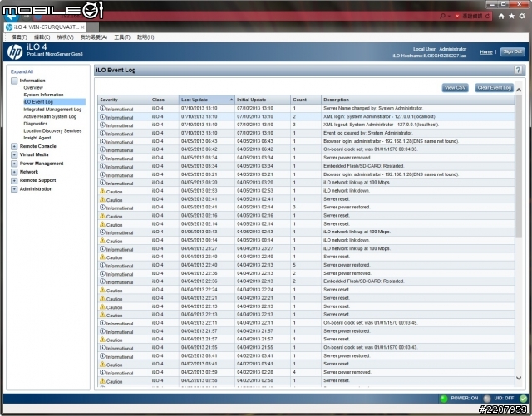Select Insight Agent tree item
The height and width of the screenshot is (416, 532).
(x=37, y=138)
